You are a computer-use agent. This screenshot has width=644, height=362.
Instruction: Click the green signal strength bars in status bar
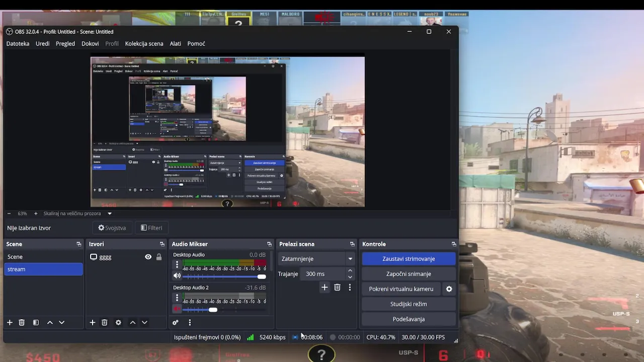pos(250,337)
